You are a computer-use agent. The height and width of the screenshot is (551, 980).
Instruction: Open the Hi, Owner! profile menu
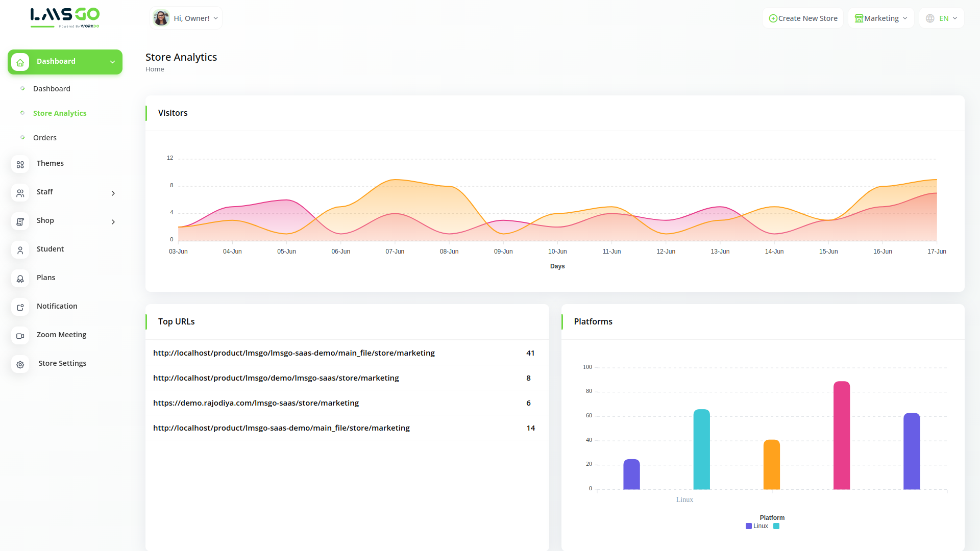click(186, 18)
